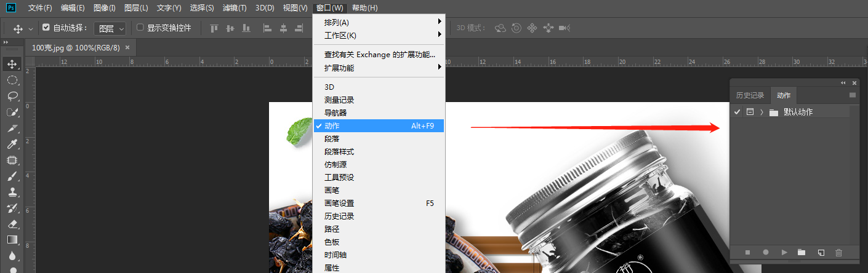
Task: Switch to the 历史记录 panel tab
Action: click(750, 95)
